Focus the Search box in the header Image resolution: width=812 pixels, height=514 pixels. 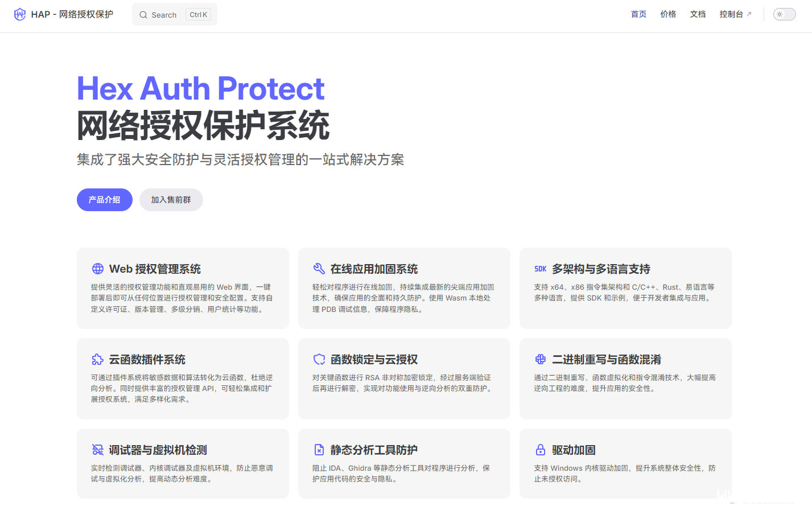point(175,14)
